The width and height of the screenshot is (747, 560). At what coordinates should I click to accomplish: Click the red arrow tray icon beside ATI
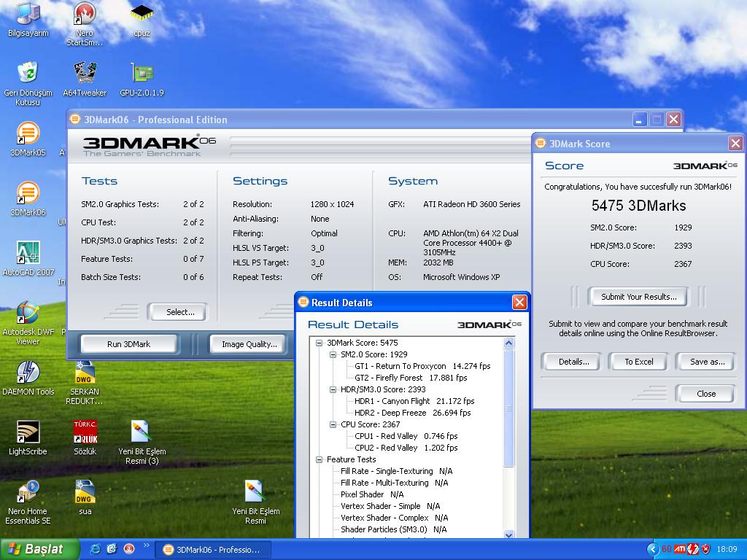(693, 549)
